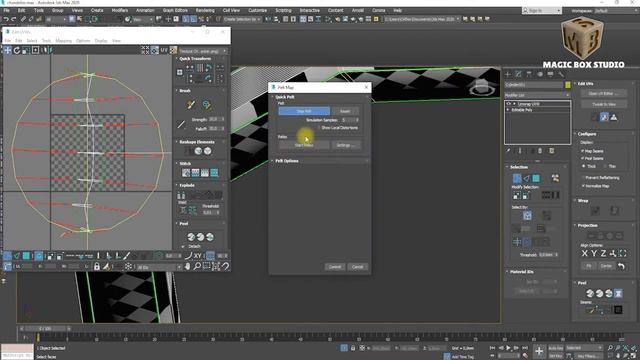640x360 pixels.
Task: Select the Move tool in Edit UVWs toolbar
Action: point(8,50)
